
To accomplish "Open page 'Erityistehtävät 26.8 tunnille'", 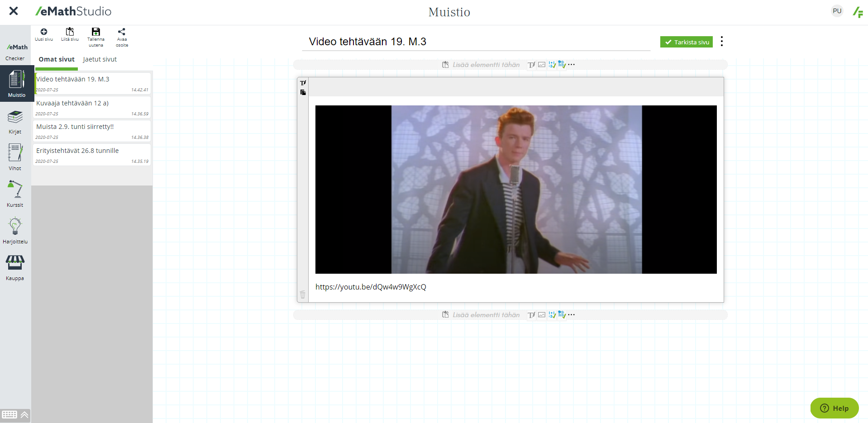I will pyautogui.click(x=92, y=155).
